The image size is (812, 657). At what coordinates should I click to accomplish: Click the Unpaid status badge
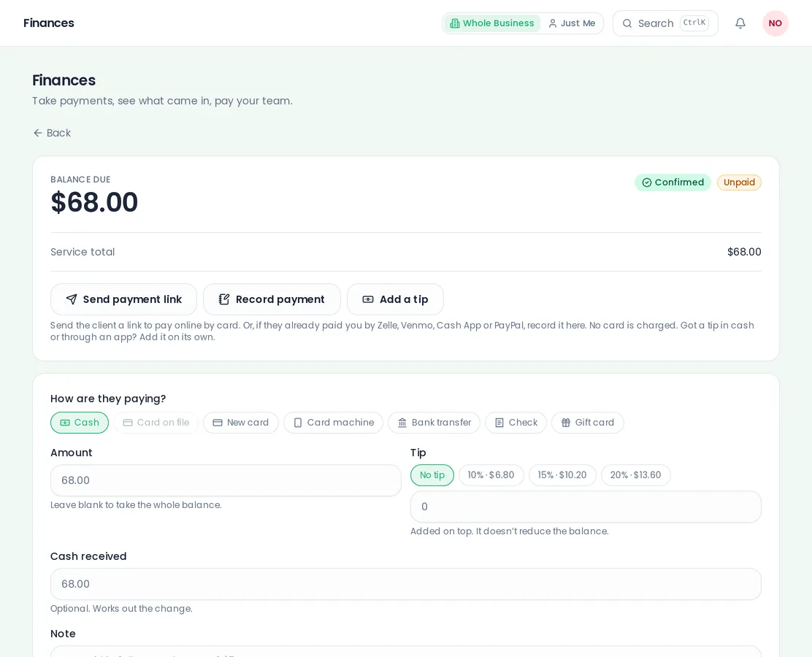[739, 182]
